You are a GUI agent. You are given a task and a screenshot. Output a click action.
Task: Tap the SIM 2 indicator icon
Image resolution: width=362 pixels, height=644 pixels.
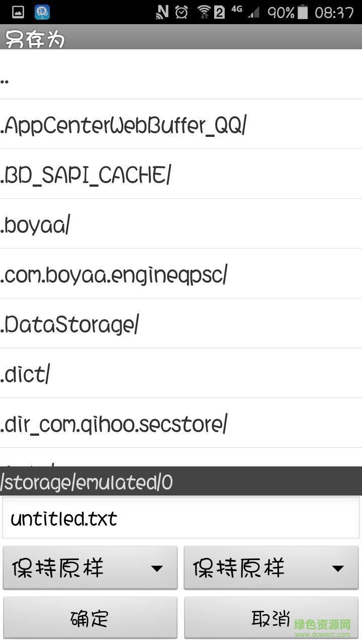[x=219, y=12]
